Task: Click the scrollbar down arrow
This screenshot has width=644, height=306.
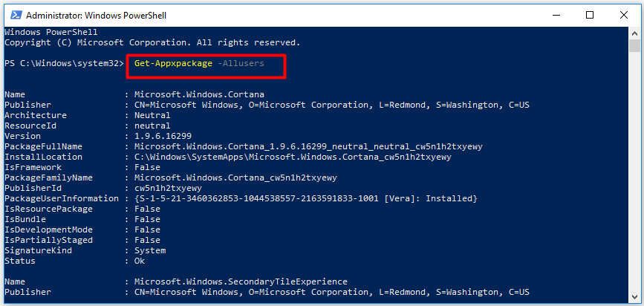Action: [633, 298]
